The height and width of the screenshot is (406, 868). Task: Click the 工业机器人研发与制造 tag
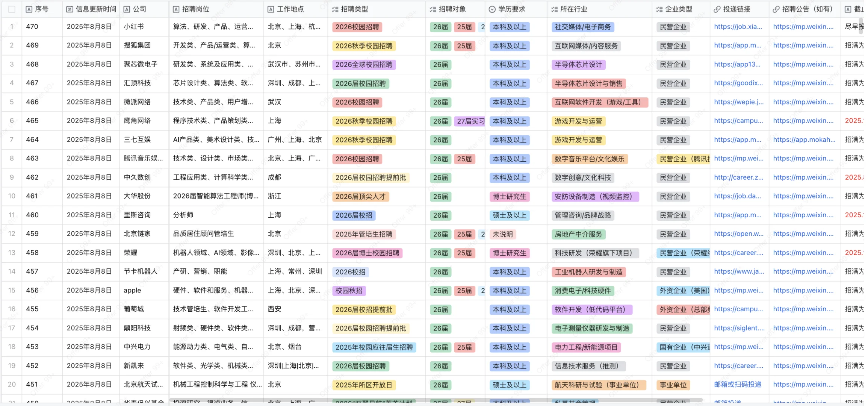click(588, 272)
